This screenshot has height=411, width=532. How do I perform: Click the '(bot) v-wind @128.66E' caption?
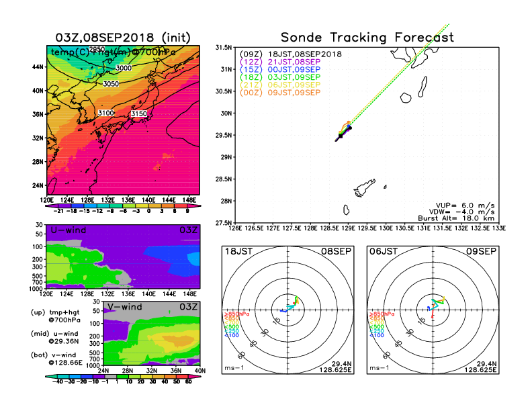point(56,359)
